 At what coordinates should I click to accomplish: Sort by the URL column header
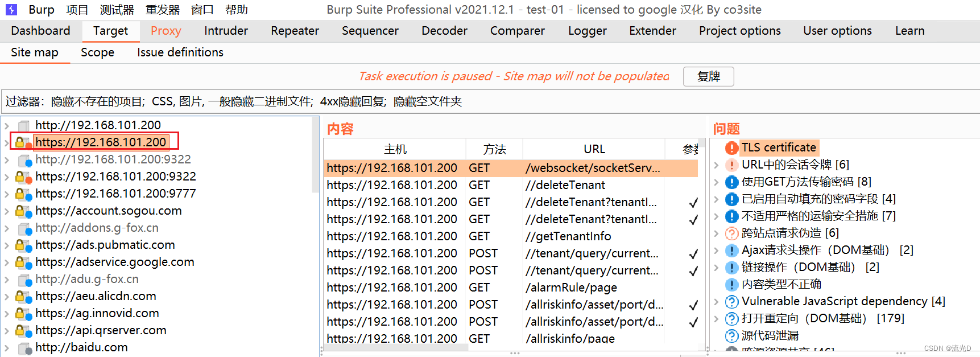(594, 149)
